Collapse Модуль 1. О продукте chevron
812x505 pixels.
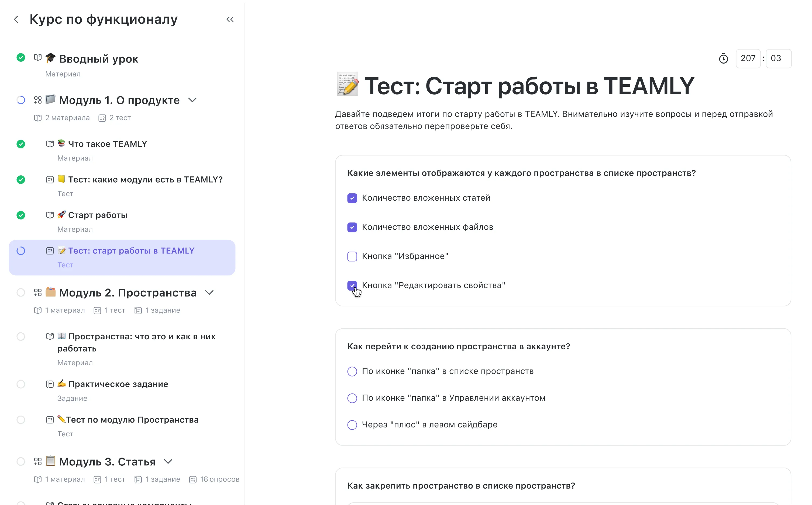(x=192, y=100)
